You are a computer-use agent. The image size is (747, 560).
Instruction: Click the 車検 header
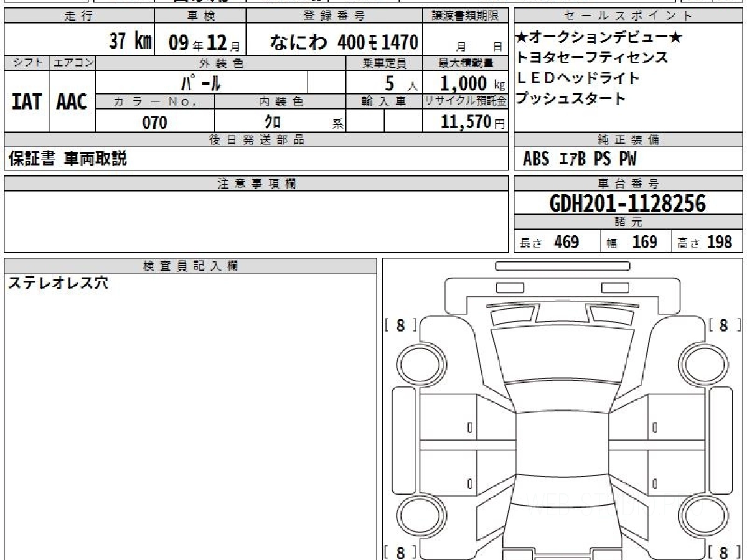tap(200, 17)
